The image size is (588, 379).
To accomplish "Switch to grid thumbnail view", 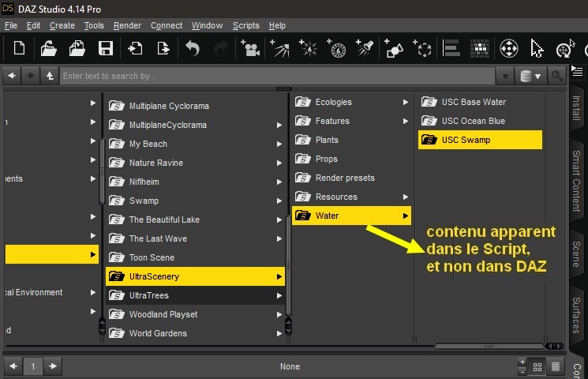I will [537, 367].
